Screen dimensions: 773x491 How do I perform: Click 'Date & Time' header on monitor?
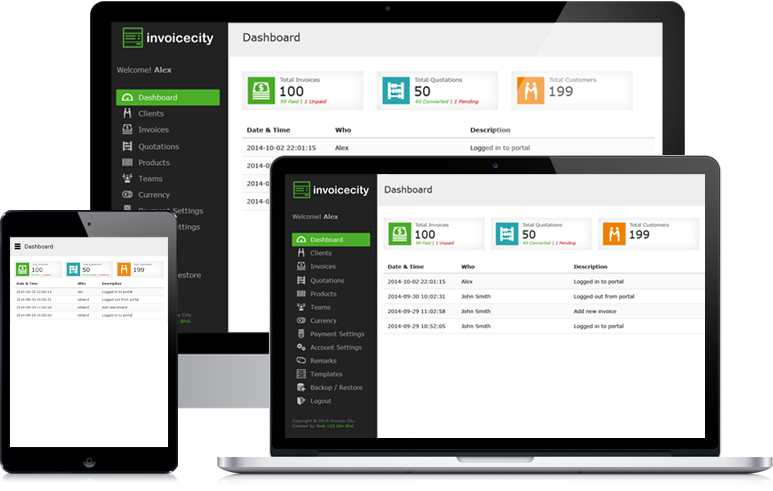269,130
